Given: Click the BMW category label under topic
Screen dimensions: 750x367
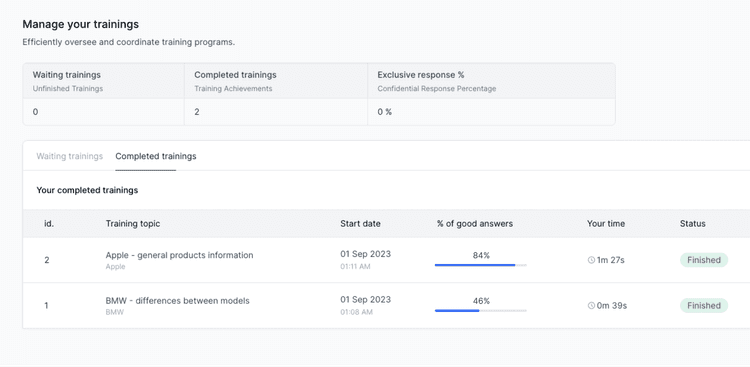Looking at the screenshot, I should 115,312.
